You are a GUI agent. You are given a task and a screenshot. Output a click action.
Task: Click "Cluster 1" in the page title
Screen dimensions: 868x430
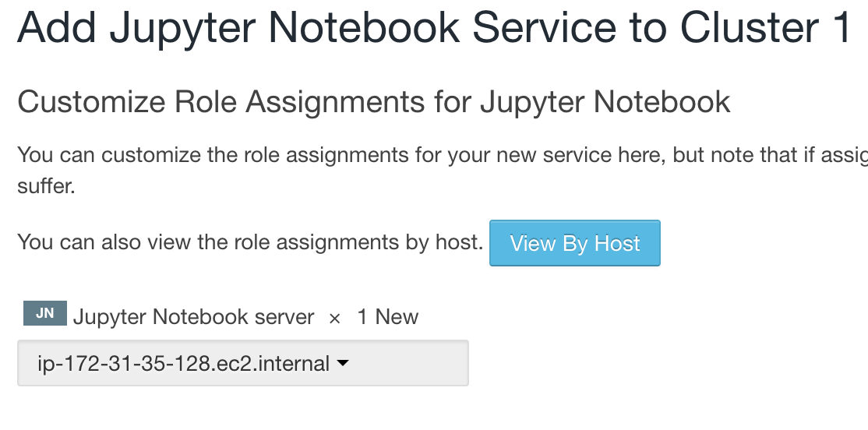(x=764, y=26)
